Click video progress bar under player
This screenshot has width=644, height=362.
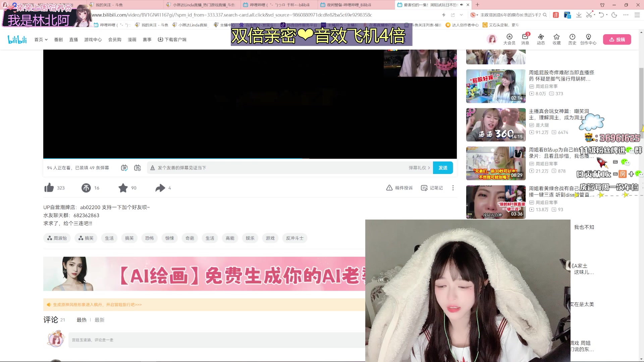point(250,158)
